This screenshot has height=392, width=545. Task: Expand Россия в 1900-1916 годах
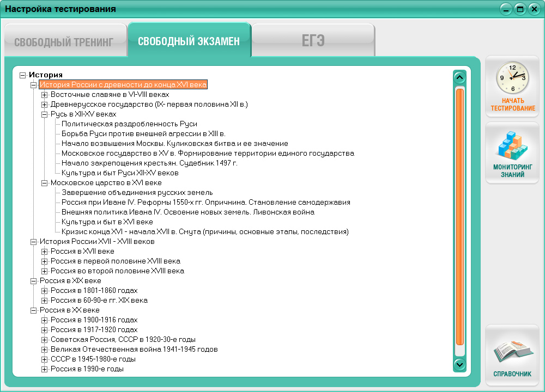(x=44, y=320)
